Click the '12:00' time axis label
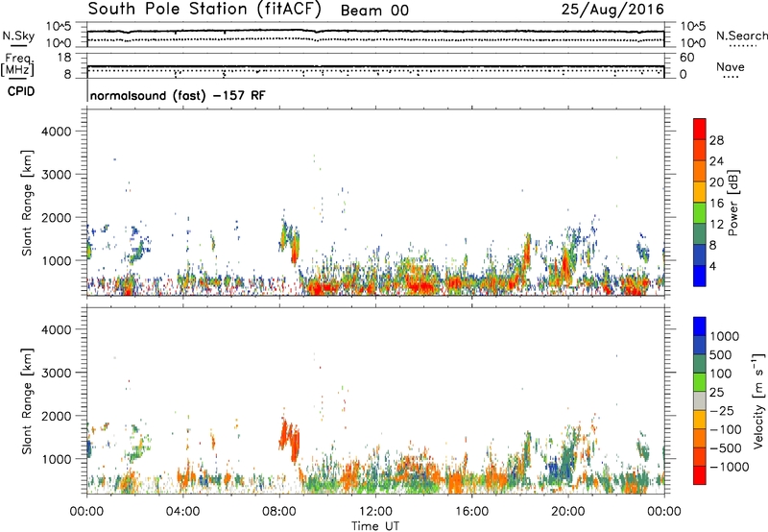The width and height of the screenshot is (768, 532). 375,512
